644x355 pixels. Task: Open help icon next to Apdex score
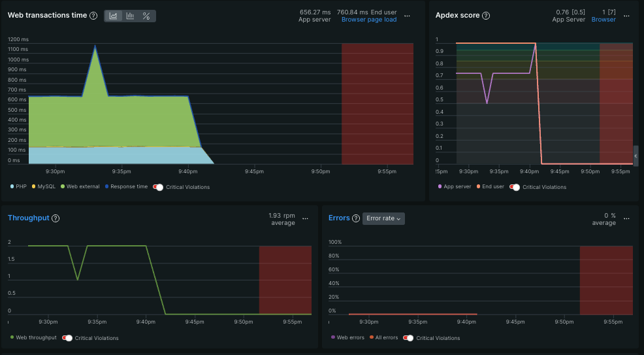[486, 16]
